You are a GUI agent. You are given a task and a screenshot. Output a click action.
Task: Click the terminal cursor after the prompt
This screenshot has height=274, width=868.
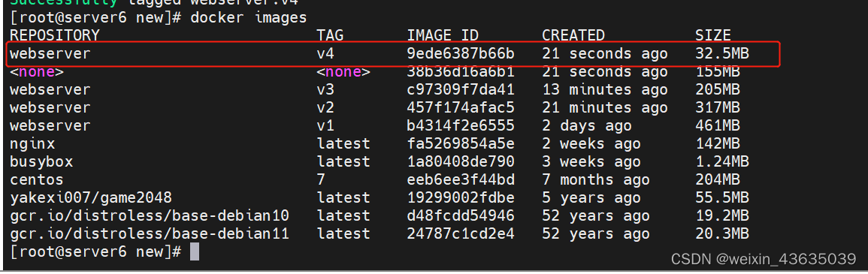[x=195, y=252]
